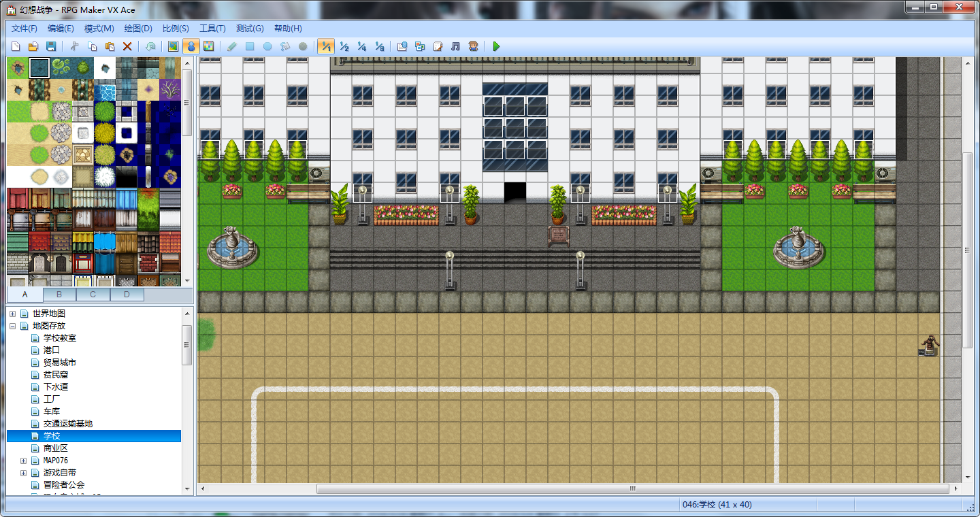Expand the MAP076 tree node
Screen dimensions: 980x517
click(23, 461)
